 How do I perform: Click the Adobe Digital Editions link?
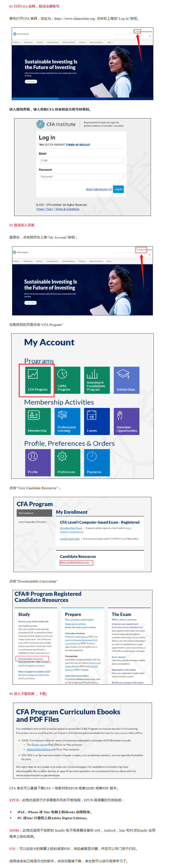point(39,749)
